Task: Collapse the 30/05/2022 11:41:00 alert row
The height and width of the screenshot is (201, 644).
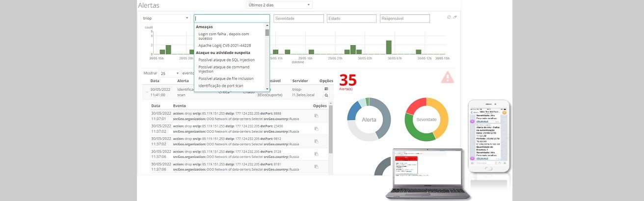Action: (146, 92)
